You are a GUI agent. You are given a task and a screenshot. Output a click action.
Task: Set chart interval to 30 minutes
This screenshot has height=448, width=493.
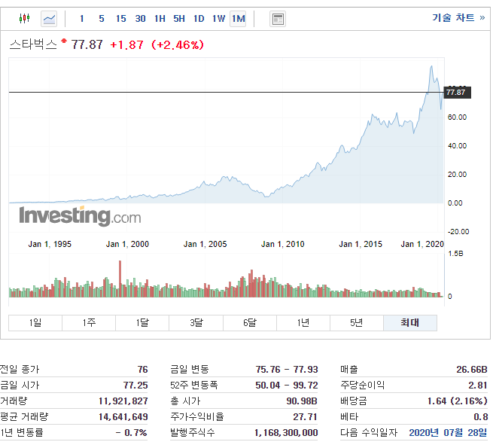(x=140, y=19)
